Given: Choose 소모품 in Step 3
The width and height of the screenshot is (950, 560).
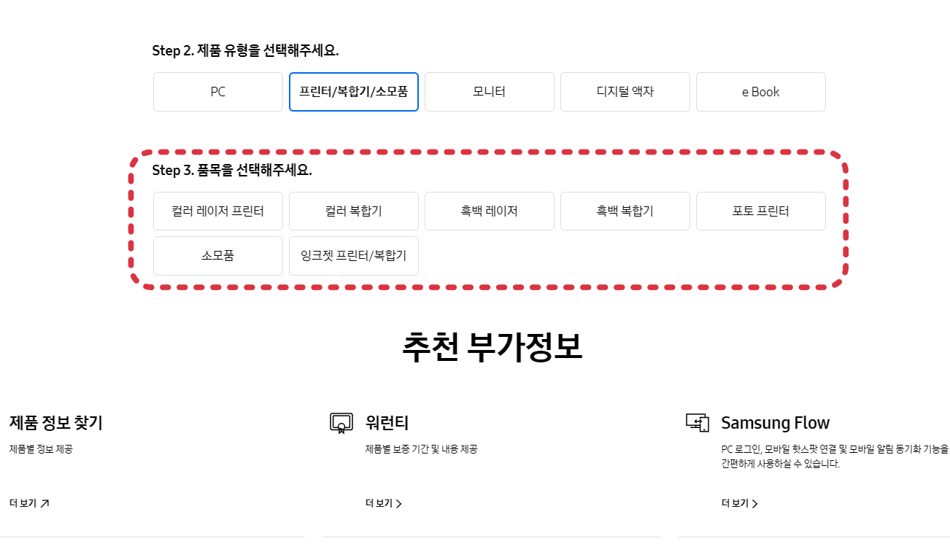Looking at the screenshot, I should [x=217, y=255].
